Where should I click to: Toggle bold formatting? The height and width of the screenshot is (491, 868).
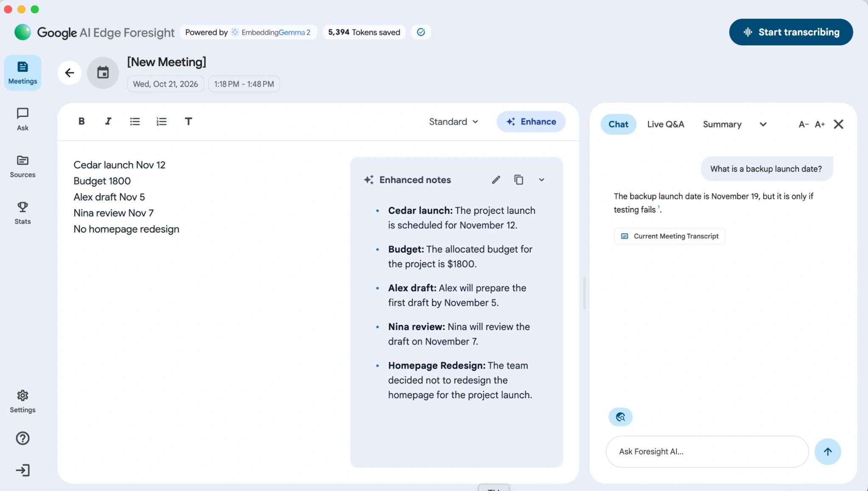[81, 122]
